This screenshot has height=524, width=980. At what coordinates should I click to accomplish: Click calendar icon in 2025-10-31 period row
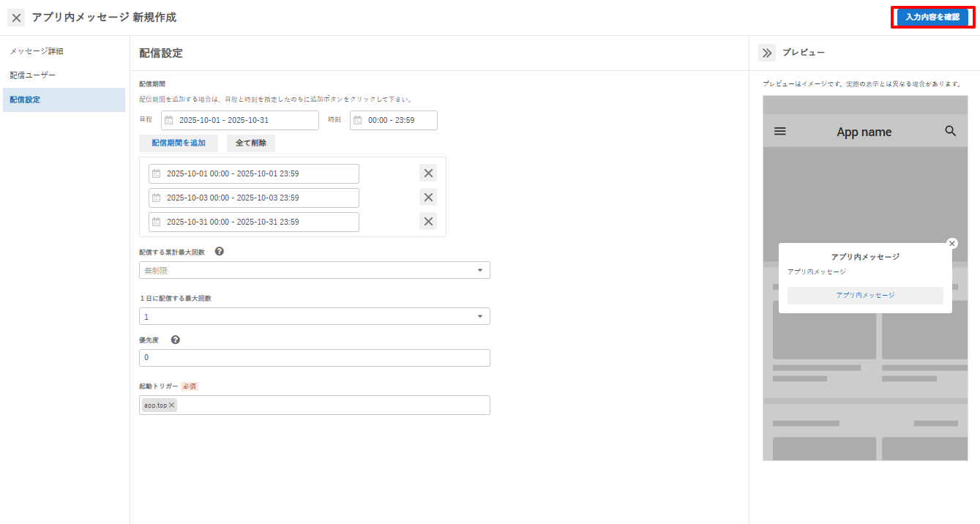click(x=156, y=222)
